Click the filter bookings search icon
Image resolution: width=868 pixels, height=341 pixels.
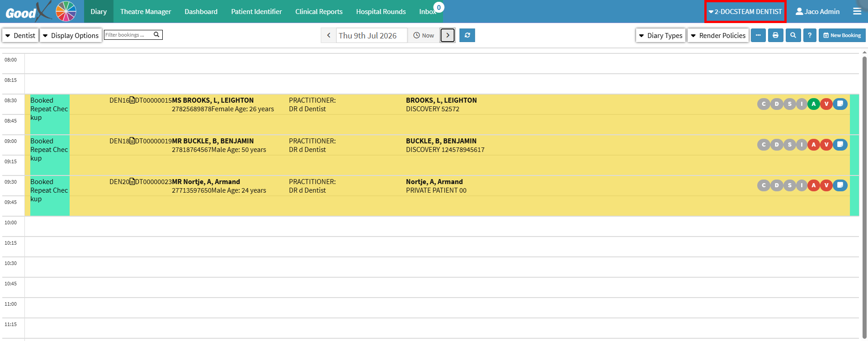[x=156, y=34]
